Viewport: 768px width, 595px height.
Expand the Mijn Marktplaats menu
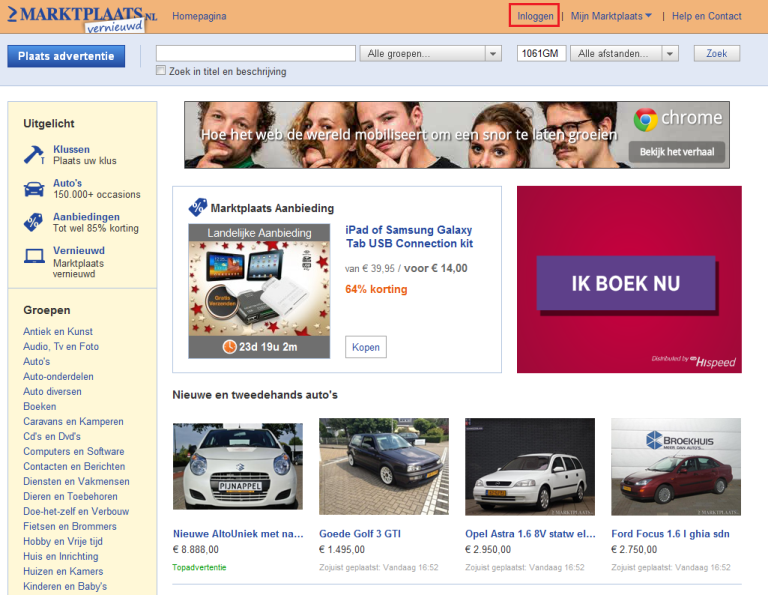(611, 16)
